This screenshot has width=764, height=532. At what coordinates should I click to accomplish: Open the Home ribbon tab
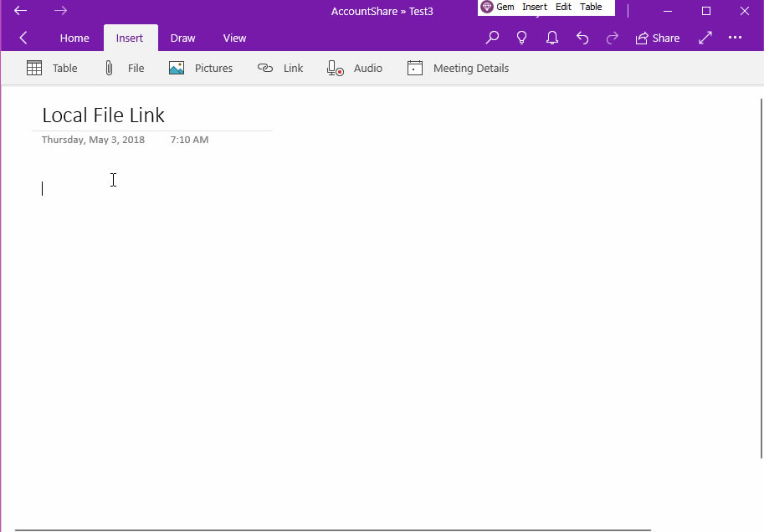[x=74, y=38]
